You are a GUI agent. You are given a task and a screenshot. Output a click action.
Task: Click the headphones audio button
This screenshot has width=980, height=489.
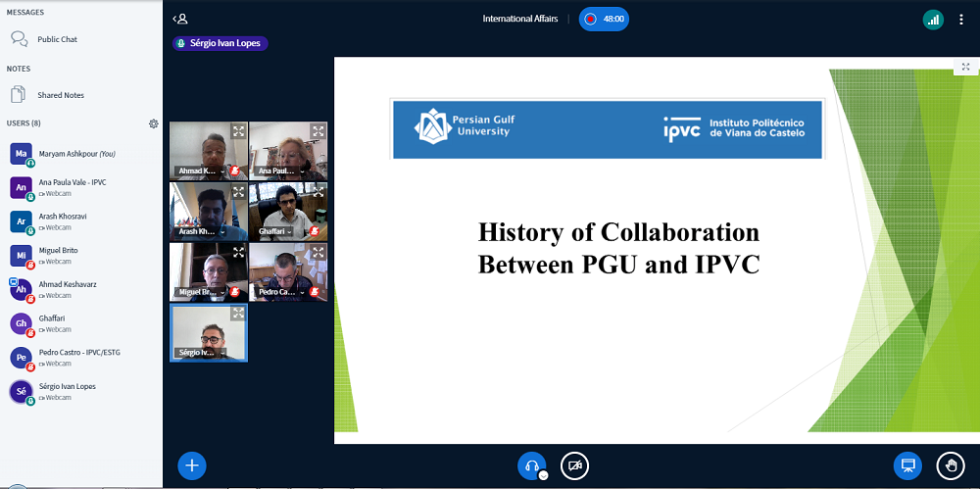(531, 465)
